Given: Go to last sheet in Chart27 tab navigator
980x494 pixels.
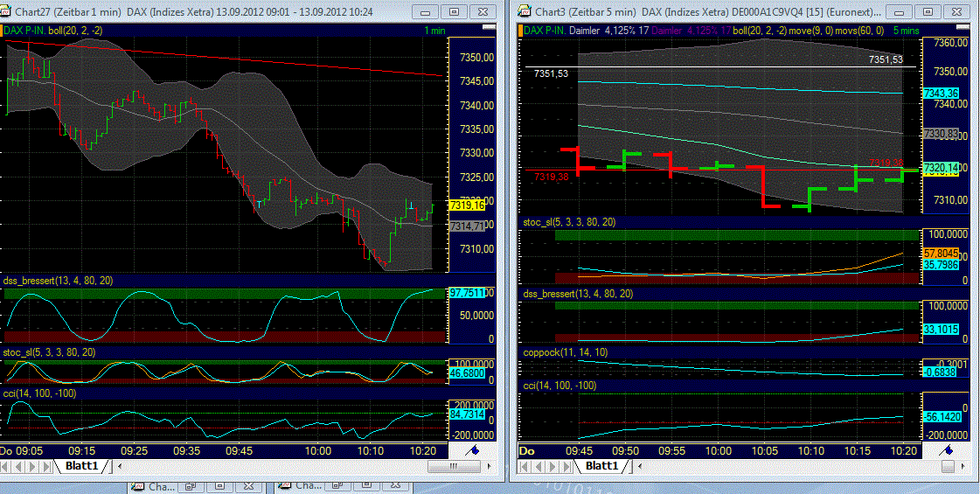Looking at the screenshot, I should [x=45, y=467].
